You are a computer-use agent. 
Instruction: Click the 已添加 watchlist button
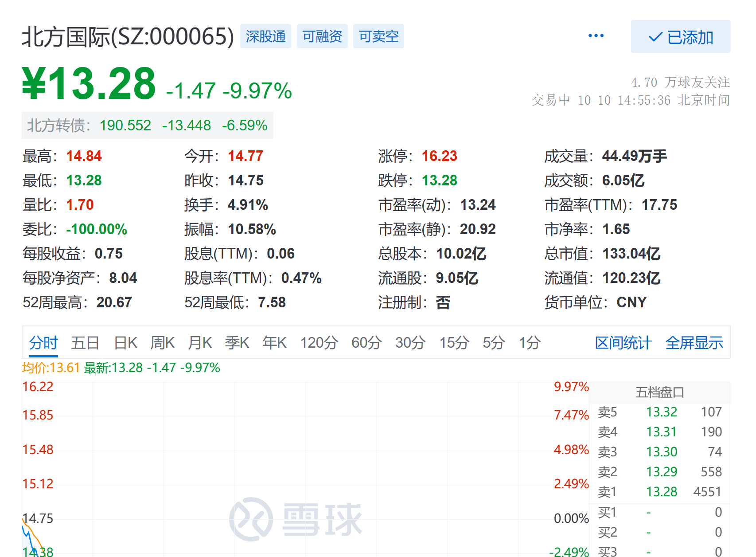point(680,37)
